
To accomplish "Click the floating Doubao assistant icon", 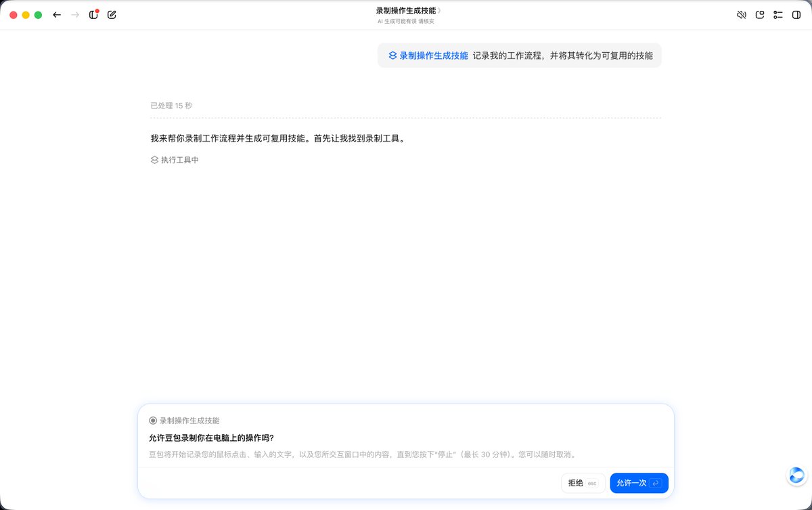I will pos(796,475).
